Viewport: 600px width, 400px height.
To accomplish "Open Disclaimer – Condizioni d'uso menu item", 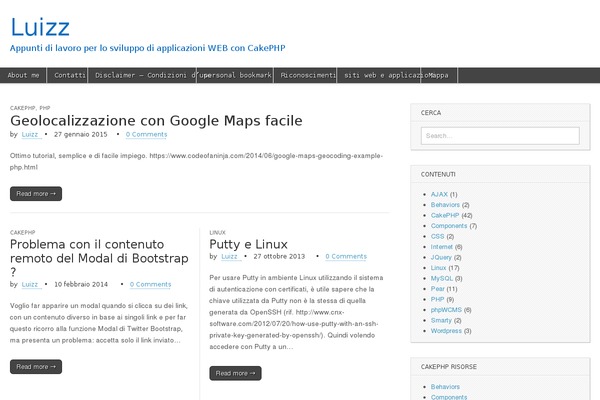I will coord(142,75).
